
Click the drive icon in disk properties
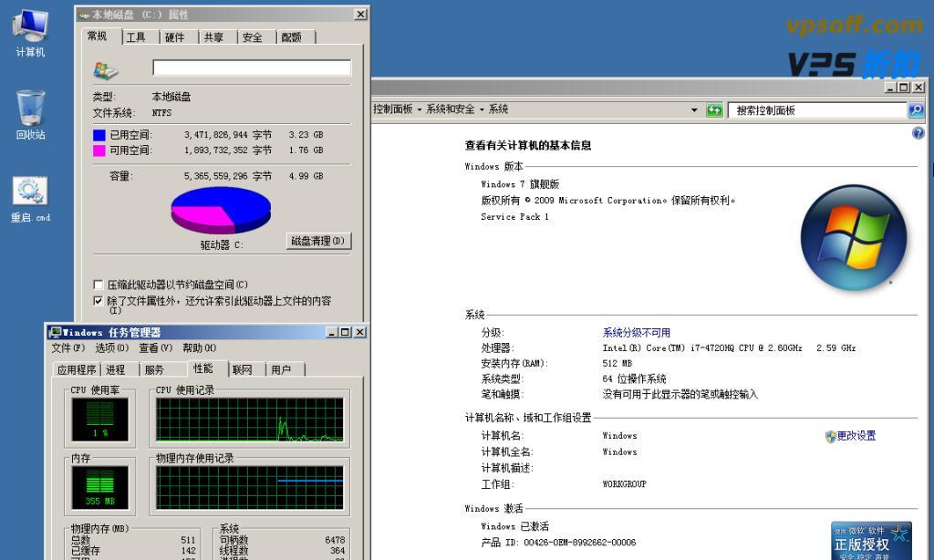pos(106,70)
